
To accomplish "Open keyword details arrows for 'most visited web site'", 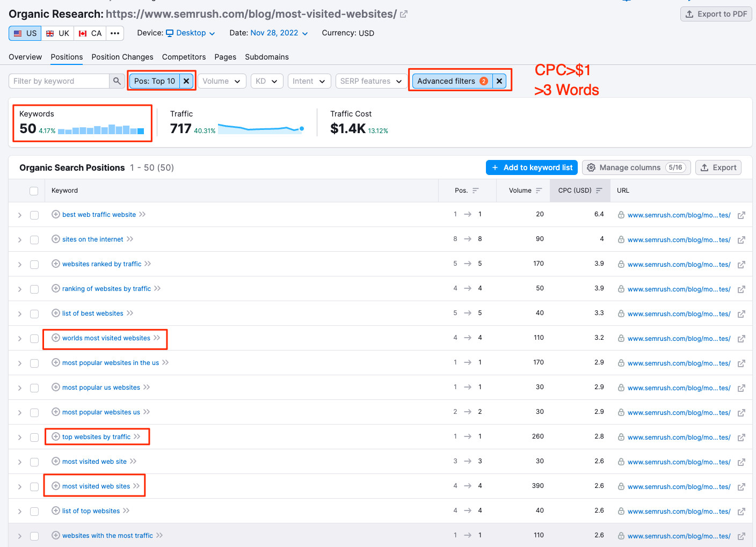I will click(x=133, y=461).
